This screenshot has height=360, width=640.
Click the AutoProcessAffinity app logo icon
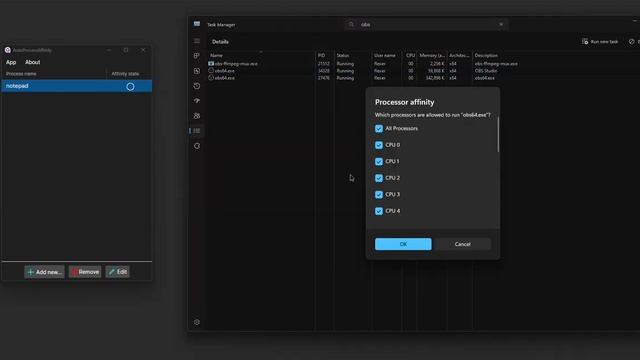[x=8, y=50]
